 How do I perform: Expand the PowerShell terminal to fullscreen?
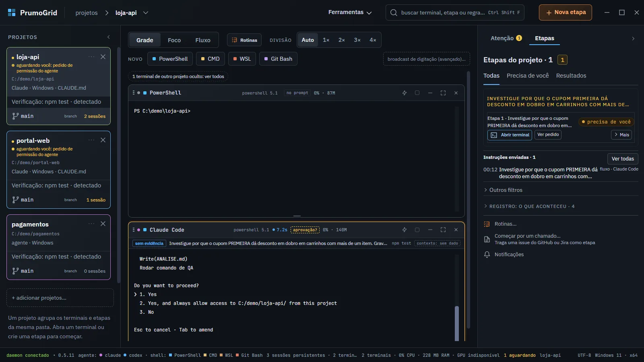(443, 93)
